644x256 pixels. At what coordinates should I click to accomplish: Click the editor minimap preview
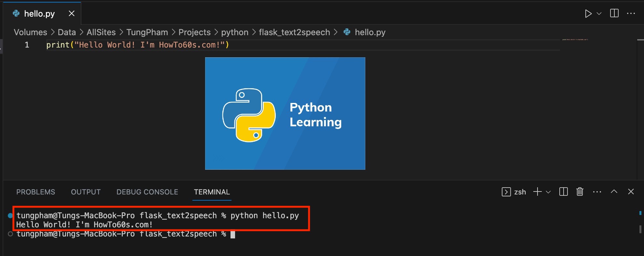[575, 39]
